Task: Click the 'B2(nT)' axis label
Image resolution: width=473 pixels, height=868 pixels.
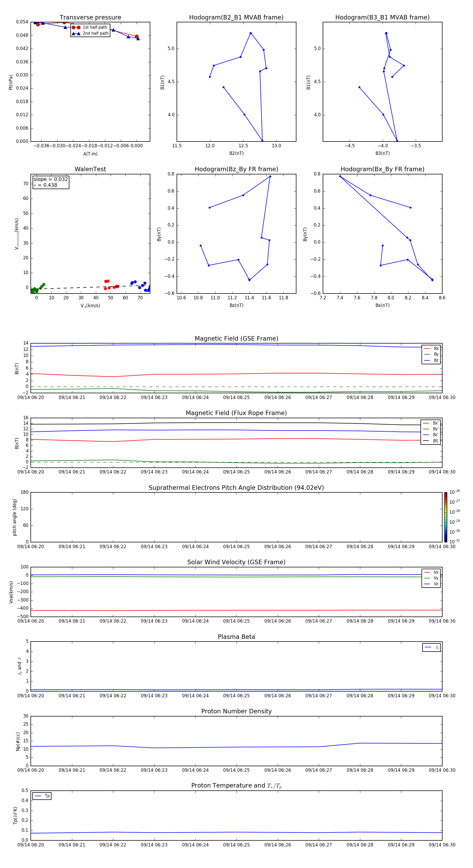Action: pos(236,153)
